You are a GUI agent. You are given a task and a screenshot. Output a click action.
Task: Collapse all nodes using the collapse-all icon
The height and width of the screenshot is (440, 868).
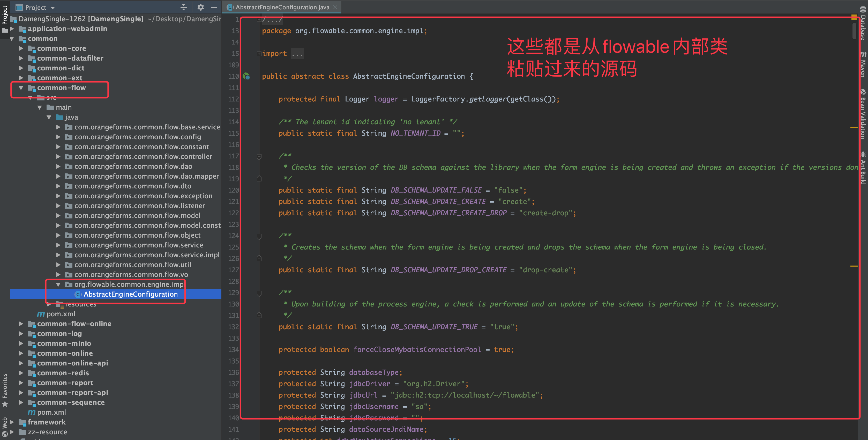(x=184, y=7)
